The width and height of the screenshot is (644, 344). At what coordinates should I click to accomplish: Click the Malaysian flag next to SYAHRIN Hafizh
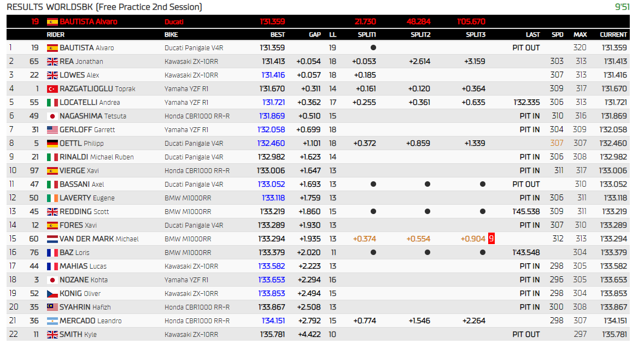tap(52, 307)
